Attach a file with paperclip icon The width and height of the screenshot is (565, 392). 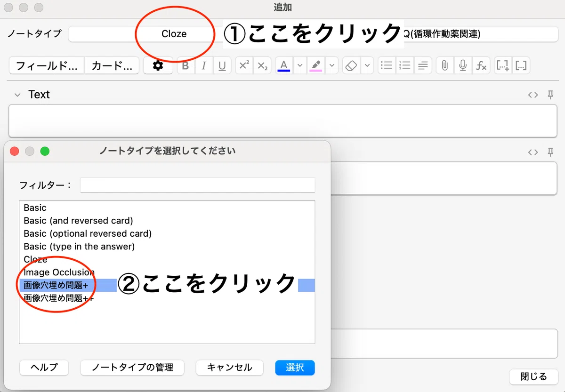444,66
